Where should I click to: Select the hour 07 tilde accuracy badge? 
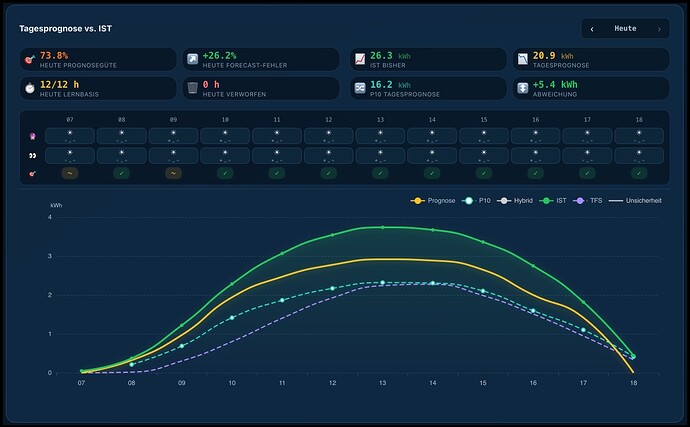tap(70, 173)
